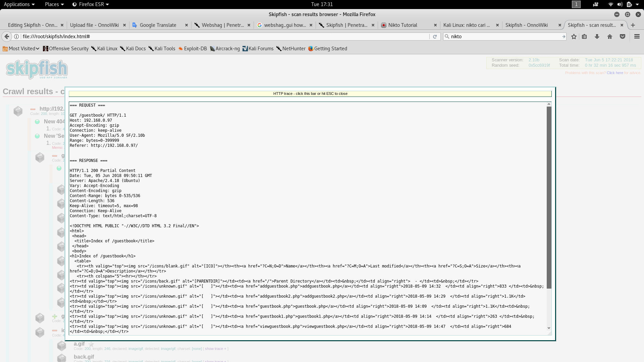This screenshot has height=362, width=644.
Task: Click the star icon beside a.gif
Action: (x=91, y=344)
